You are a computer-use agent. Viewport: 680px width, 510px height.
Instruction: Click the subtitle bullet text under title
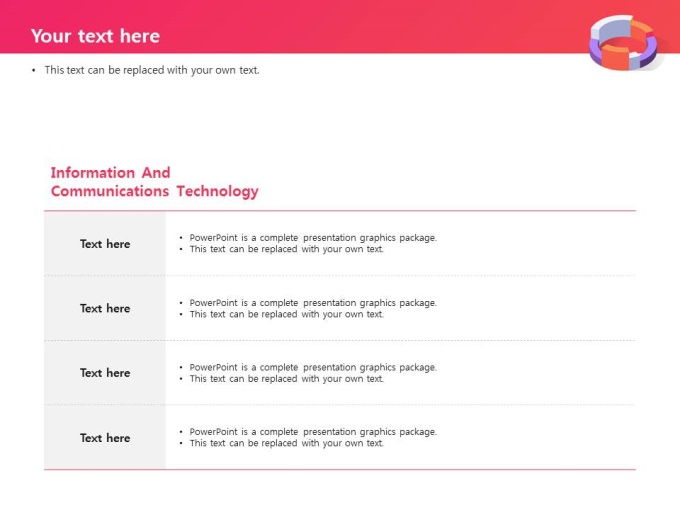(x=152, y=70)
